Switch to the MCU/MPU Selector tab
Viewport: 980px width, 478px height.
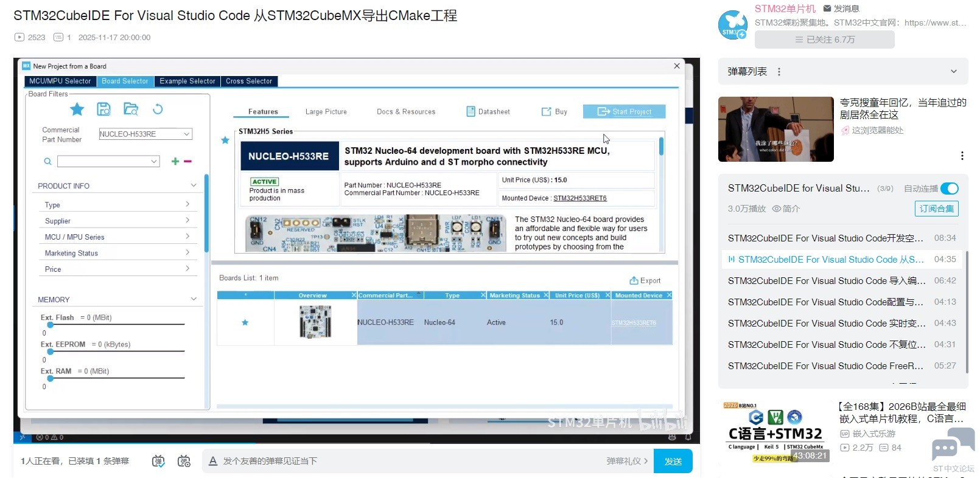60,81
